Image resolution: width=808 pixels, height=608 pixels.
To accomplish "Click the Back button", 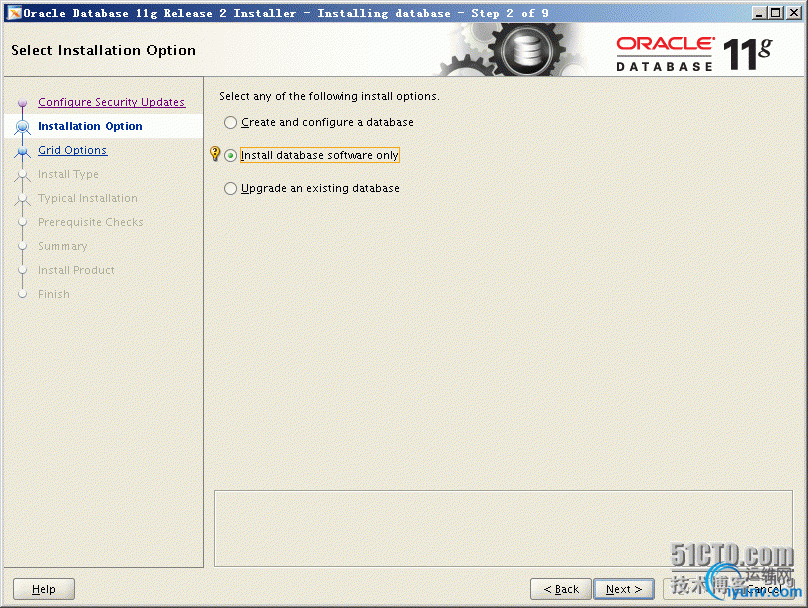I will pos(561,589).
